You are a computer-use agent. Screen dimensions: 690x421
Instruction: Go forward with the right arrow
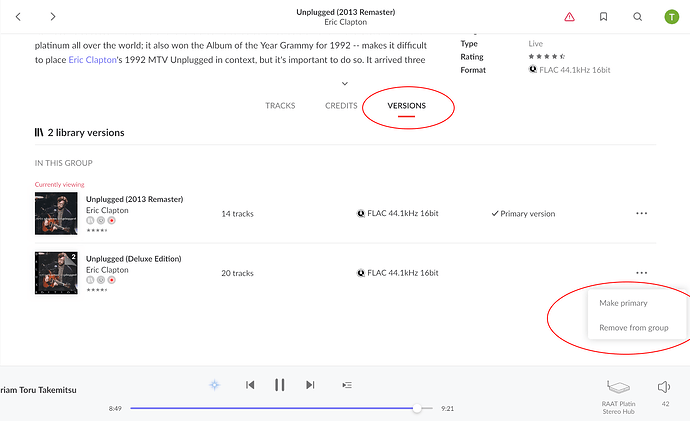pyautogui.click(x=53, y=17)
